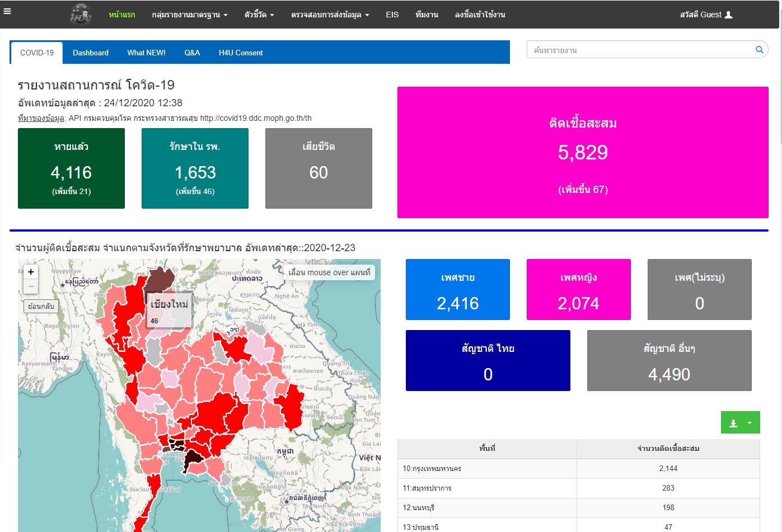The width and height of the screenshot is (782, 532).
Task: Click the เพศหญิง 2,074 card
Action: pyautogui.click(x=579, y=289)
